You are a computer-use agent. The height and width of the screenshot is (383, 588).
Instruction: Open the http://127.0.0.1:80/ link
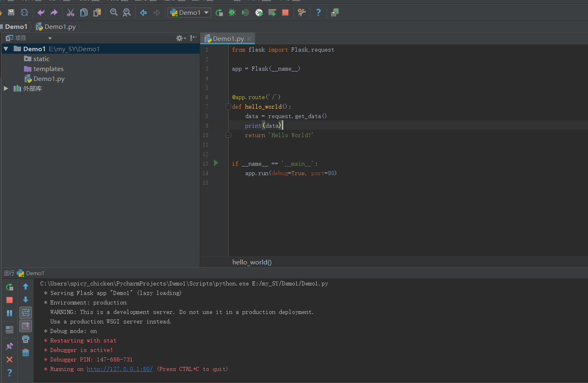(x=120, y=369)
